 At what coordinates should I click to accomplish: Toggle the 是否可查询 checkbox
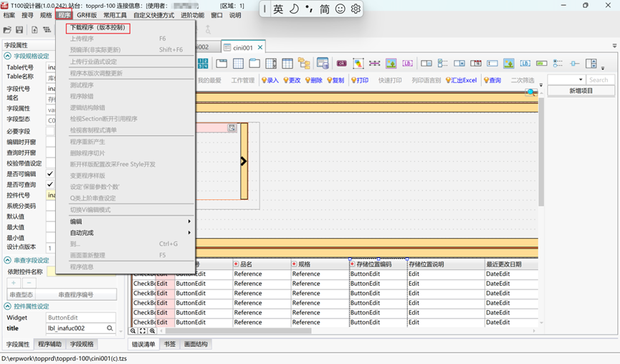[50, 184]
